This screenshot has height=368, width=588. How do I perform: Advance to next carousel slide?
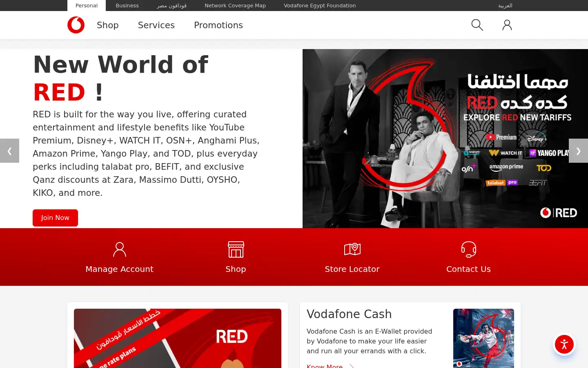(578, 151)
